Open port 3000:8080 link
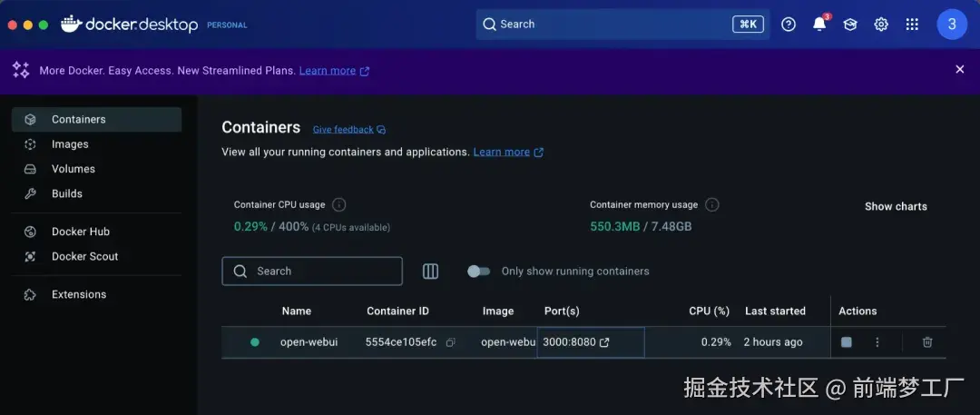 (x=575, y=342)
